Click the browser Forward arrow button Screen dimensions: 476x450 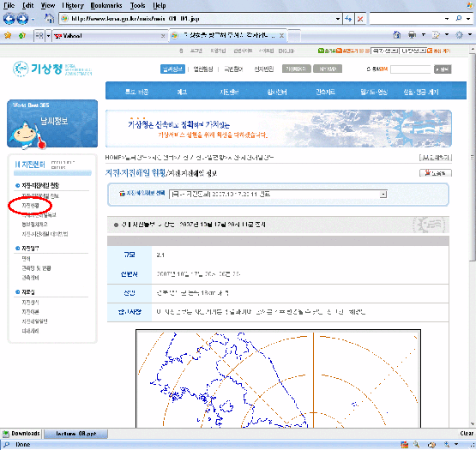(22, 19)
